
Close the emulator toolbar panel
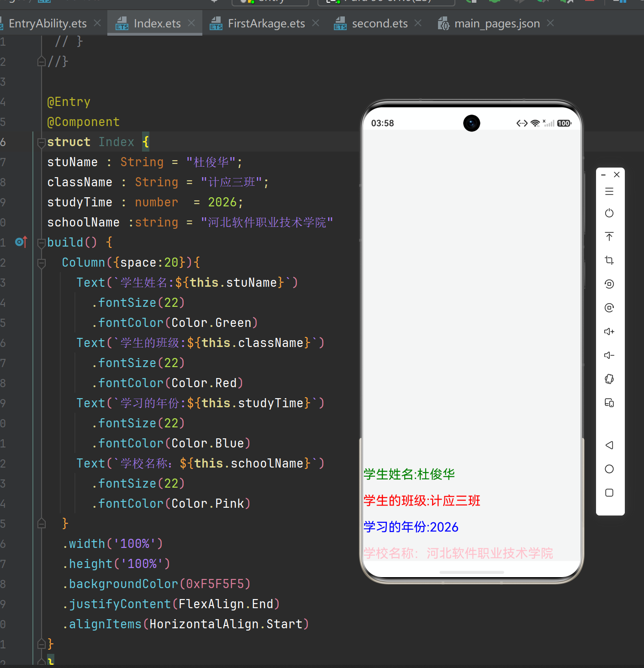coord(617,175)
